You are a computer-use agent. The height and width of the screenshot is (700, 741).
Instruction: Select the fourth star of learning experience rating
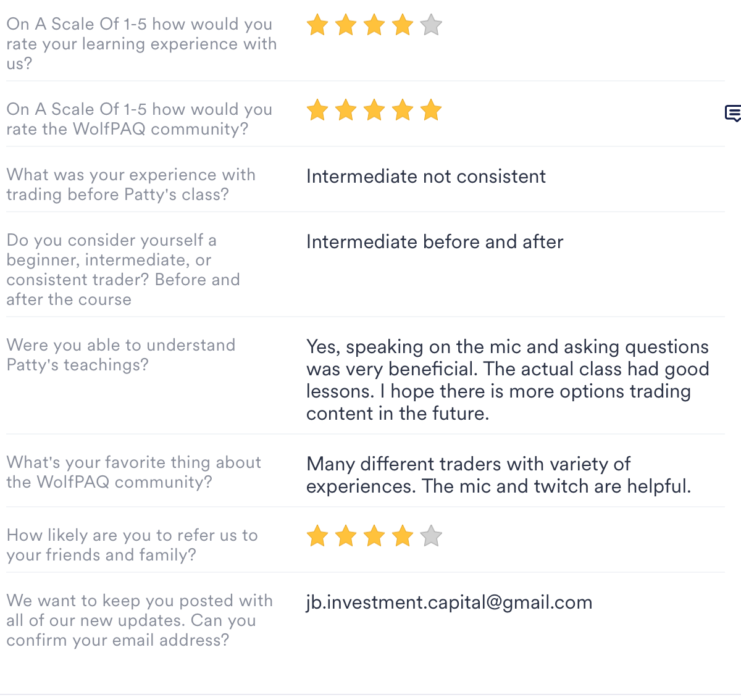coord(403,25)
